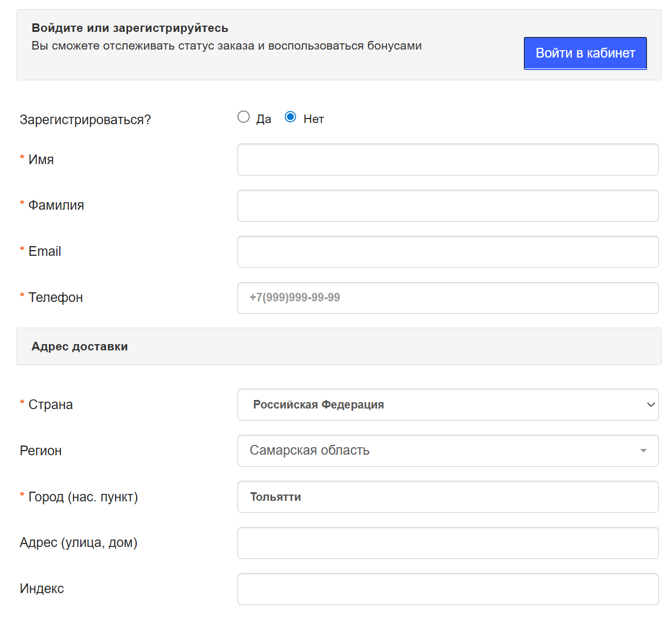This screenshot has width=672, height=625.
Task: Select the "Да" registration radio button
Action: pyautogui.click(x=244, y=117)
